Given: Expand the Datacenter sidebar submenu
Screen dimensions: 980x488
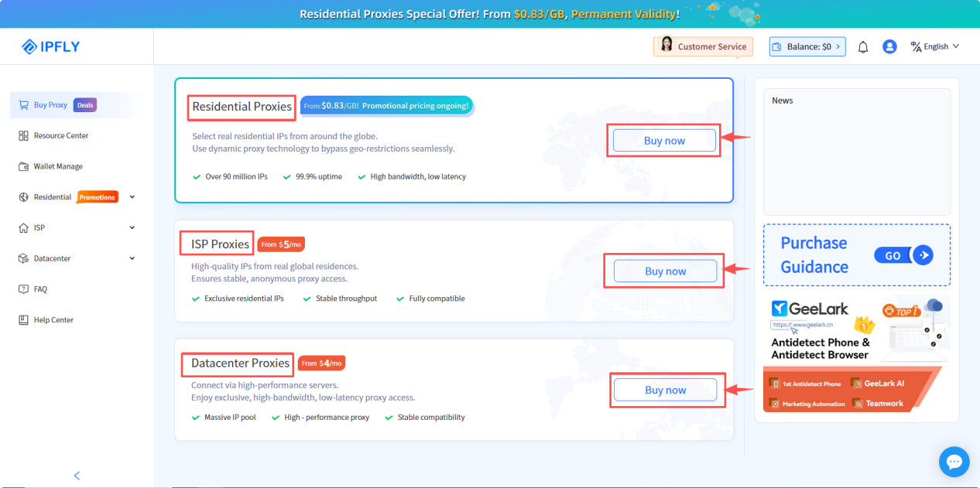Looking at the screenshot, I should click(x=132, y=258).
